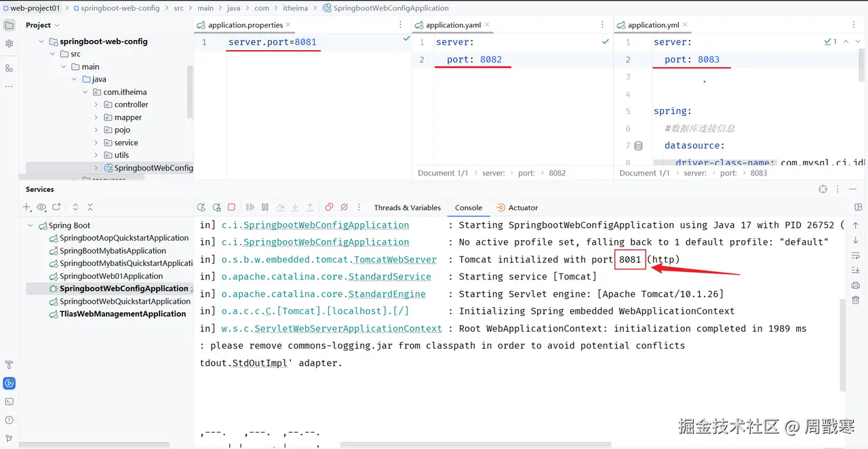The image size is (868, 449).
Task: Open the Threads & Variables tab
Action: [408, 208]
